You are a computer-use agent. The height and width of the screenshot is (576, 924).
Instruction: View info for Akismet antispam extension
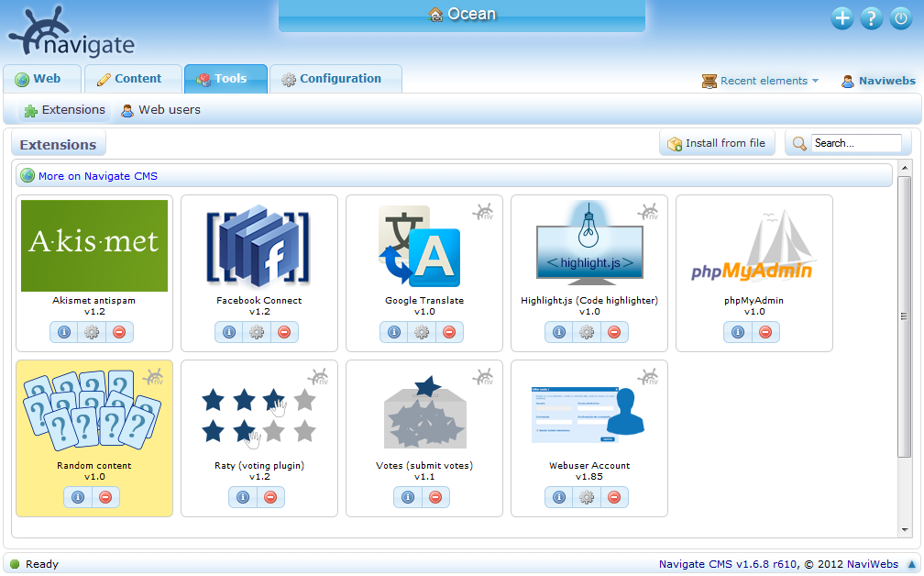(x=63, y=332)
